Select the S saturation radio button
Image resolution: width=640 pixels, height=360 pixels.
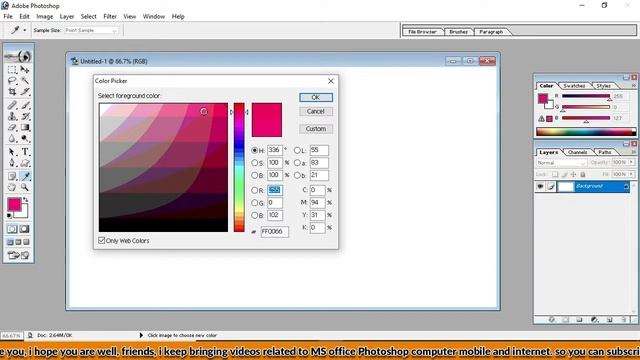pyautogui.click(x=255, y=163)
